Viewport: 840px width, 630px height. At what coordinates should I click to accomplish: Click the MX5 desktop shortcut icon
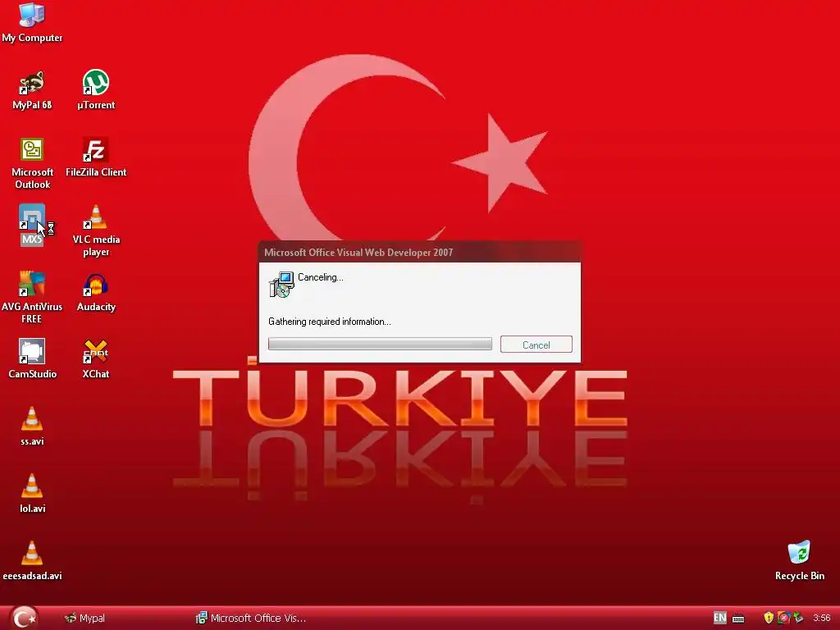pos(32,225)
